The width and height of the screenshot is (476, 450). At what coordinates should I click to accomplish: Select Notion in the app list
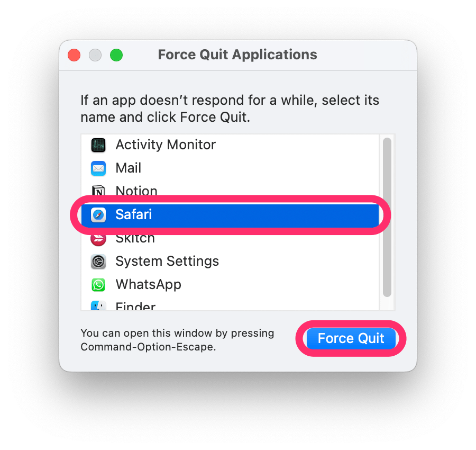[x=230, y=192]
